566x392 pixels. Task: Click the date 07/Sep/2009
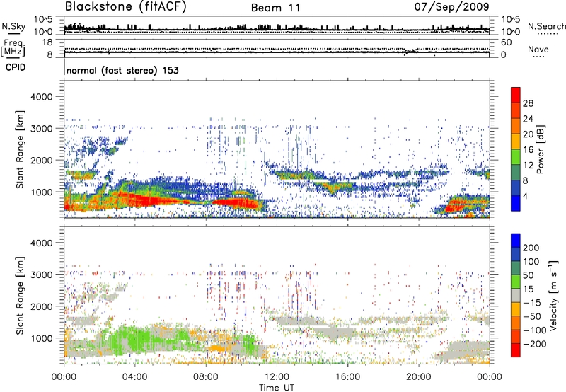[451, 6]
